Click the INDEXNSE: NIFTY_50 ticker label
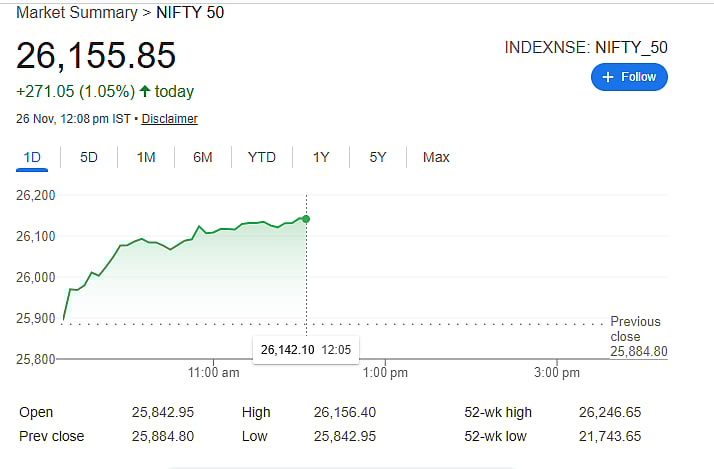The width and height of the screenshot is (714, 469). [586, 47]
